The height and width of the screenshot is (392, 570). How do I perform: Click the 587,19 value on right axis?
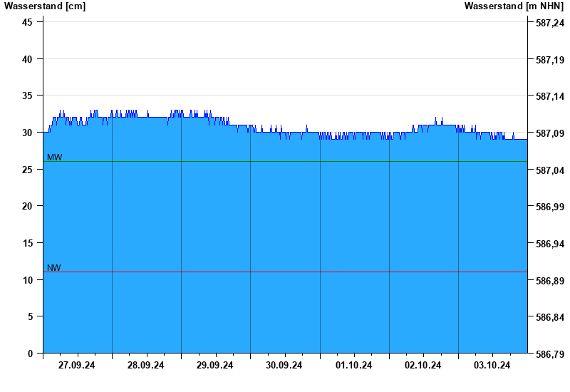pyautogui.click(x=550, y=60)
